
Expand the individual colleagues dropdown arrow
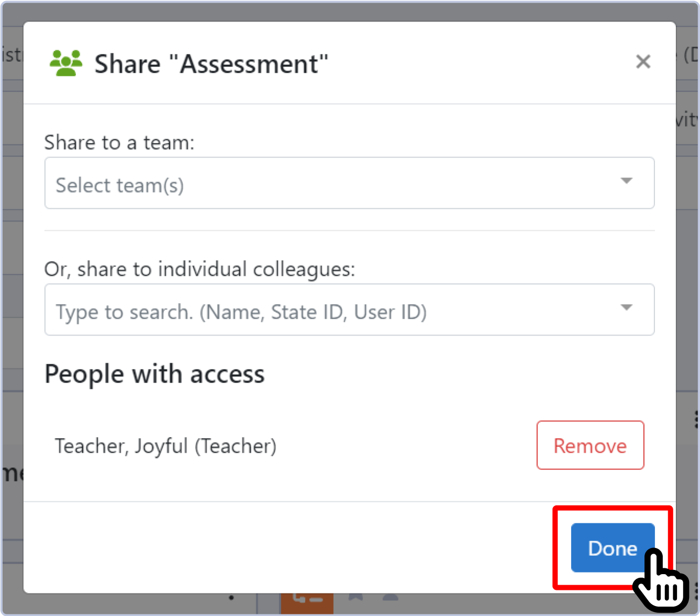coord(626,308)
